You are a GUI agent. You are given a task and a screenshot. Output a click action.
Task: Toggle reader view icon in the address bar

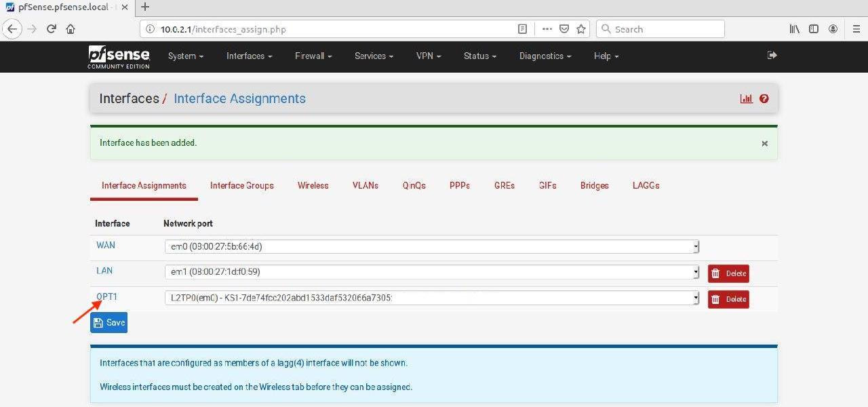pos(522,29)
